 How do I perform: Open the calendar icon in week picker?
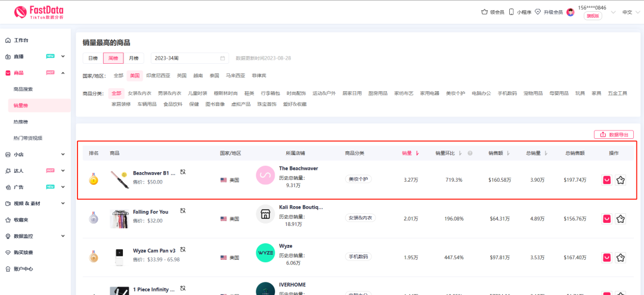[222, 58]
